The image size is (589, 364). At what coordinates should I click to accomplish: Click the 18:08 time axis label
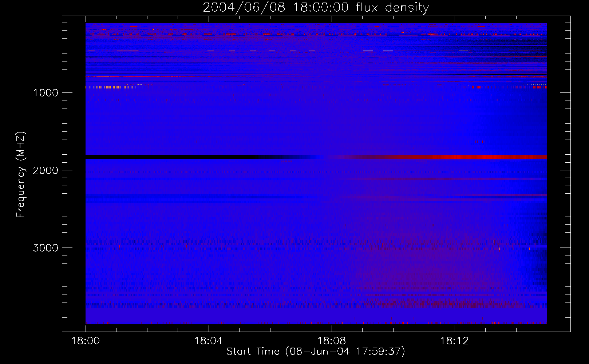click(x=331, y=341)
